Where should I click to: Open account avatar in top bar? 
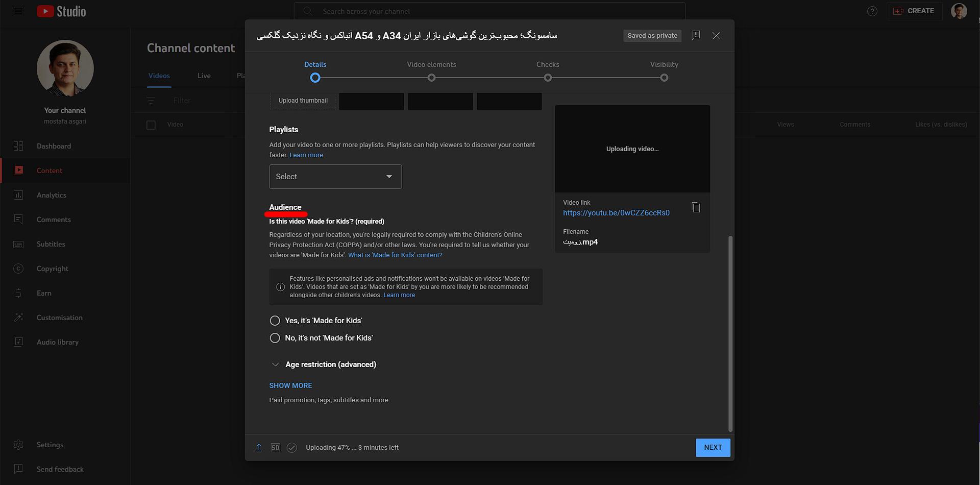[x=959, y=11]
